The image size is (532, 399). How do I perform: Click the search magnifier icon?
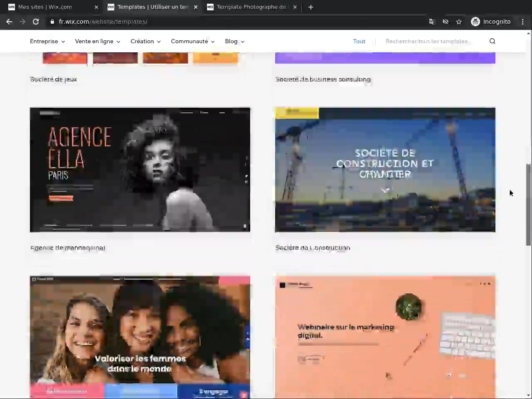[493, 41]
